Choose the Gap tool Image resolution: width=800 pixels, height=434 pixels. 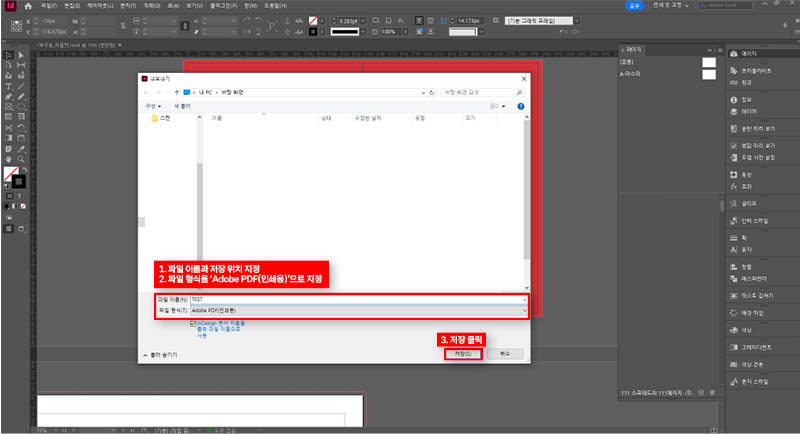(21, 65)
